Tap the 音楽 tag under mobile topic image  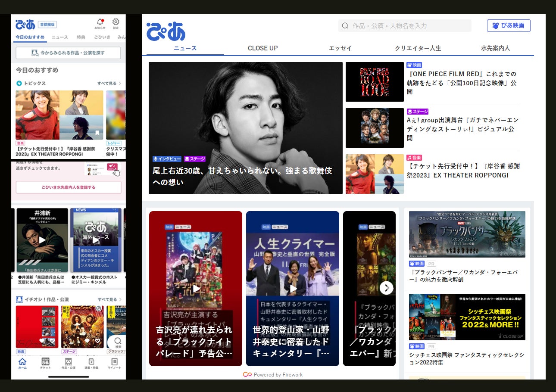tap(21, 143)
